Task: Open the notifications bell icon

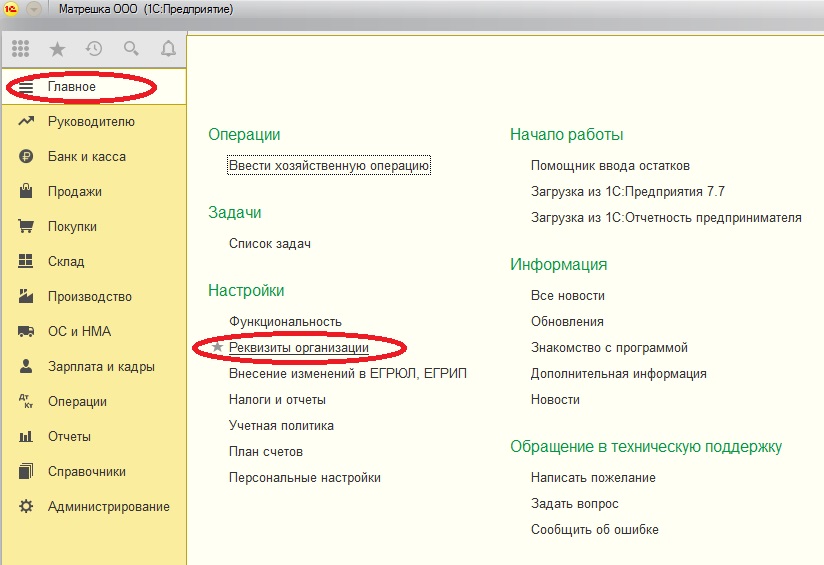Action: pos(168,48)
